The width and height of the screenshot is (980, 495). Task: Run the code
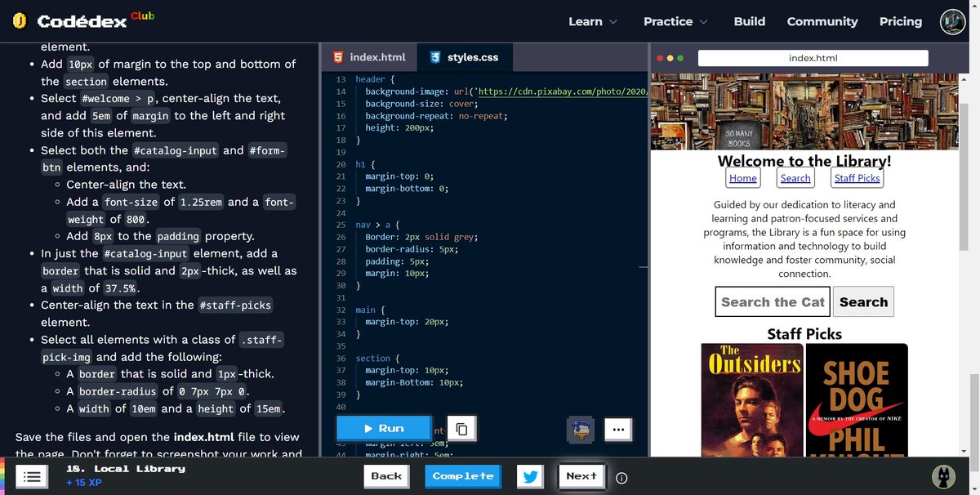click(383, 428)
